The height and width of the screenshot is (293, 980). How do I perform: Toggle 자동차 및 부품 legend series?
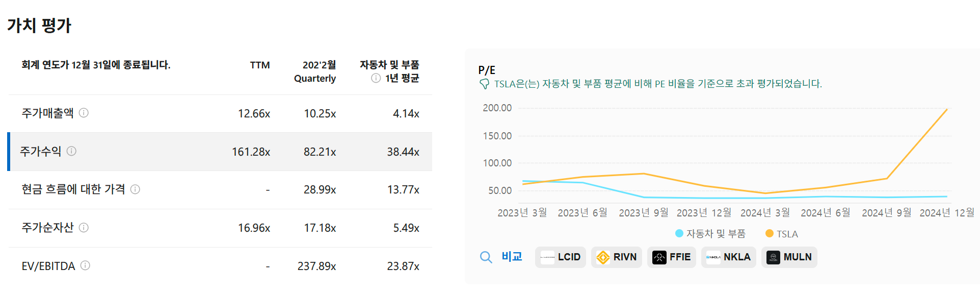pyautogui.click(x=710, y=234)
